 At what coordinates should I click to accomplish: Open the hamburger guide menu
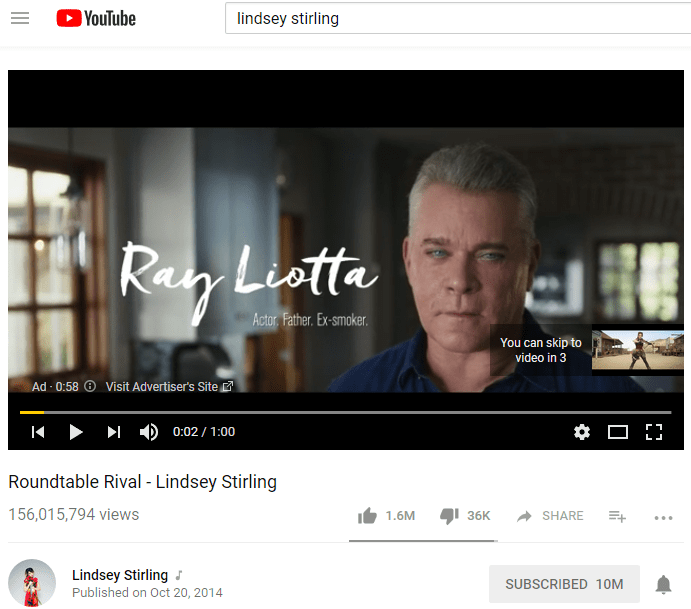[x=20, y=18]
